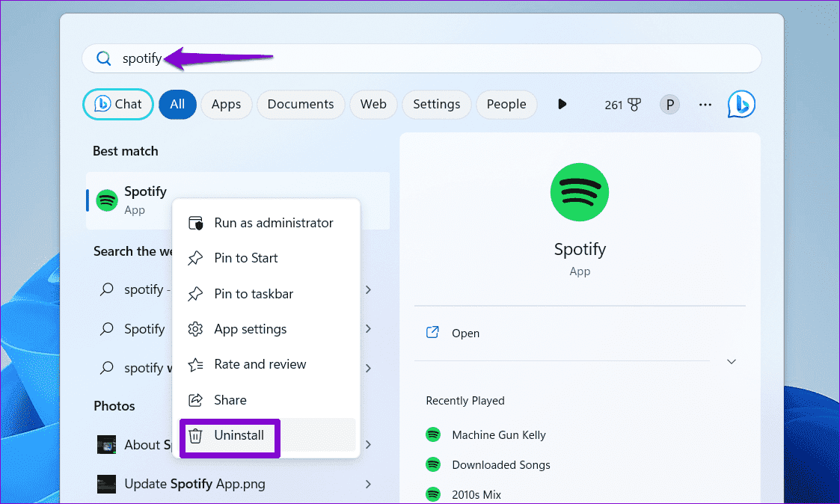840x504 pixels.
Task: Switch to the Settings filter tab
Action: click(437, 105)
